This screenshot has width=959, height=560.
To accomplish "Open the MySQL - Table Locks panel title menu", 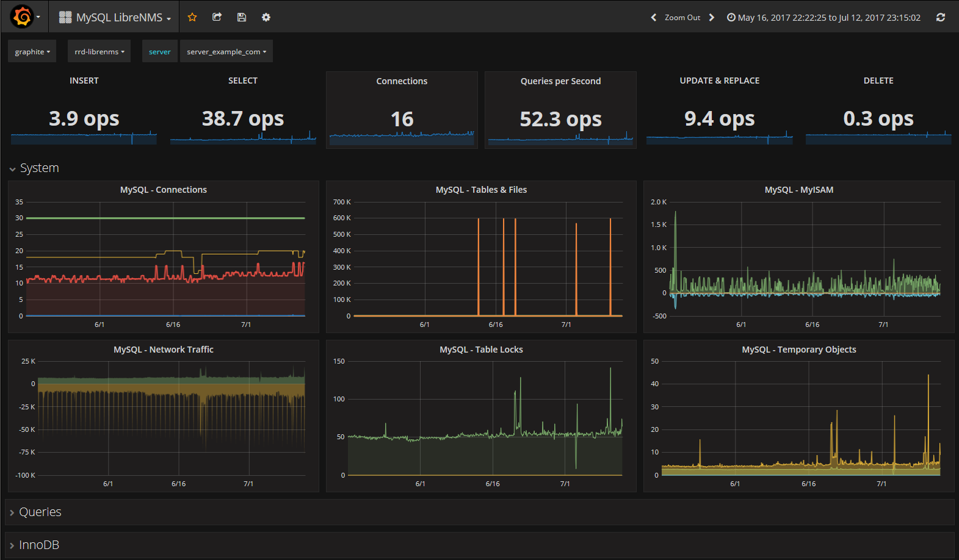I will pyautogui.click(x=481, y=350).
